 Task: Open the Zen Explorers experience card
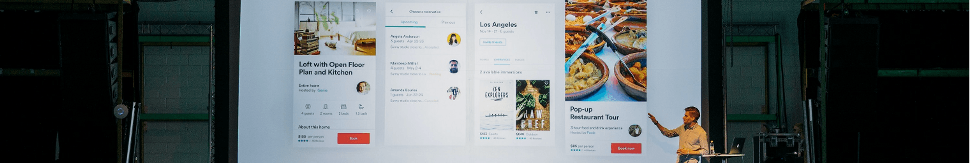[x=496, y=105]
